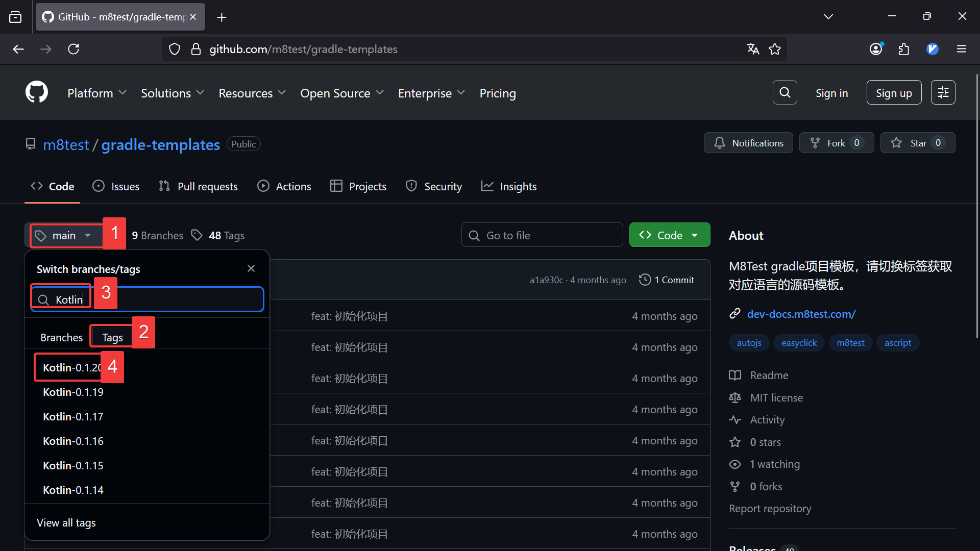This screenshot has height=551, width=980.
Task: Switch to the Branches tab
Action: click(61, 337)
